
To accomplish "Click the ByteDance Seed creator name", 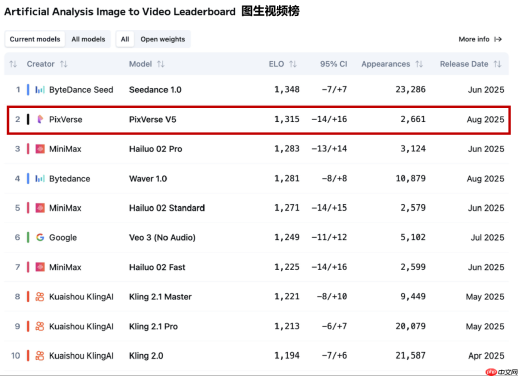I will [81, 90].
